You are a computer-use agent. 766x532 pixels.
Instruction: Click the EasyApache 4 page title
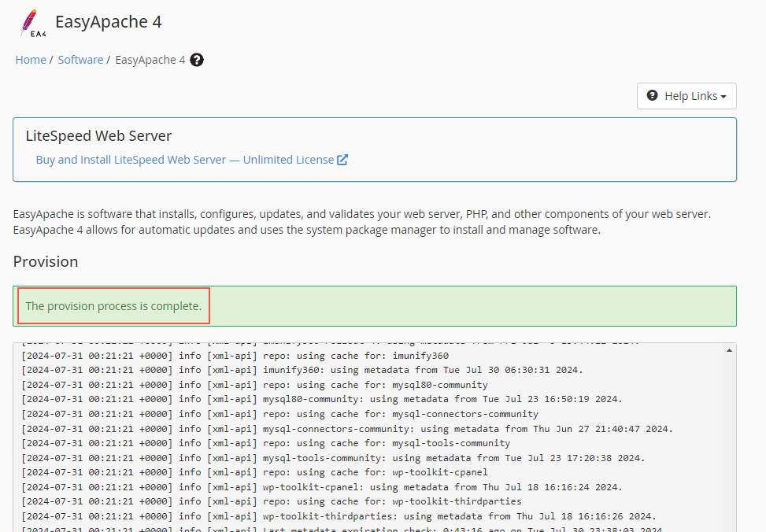click(109, 22)
